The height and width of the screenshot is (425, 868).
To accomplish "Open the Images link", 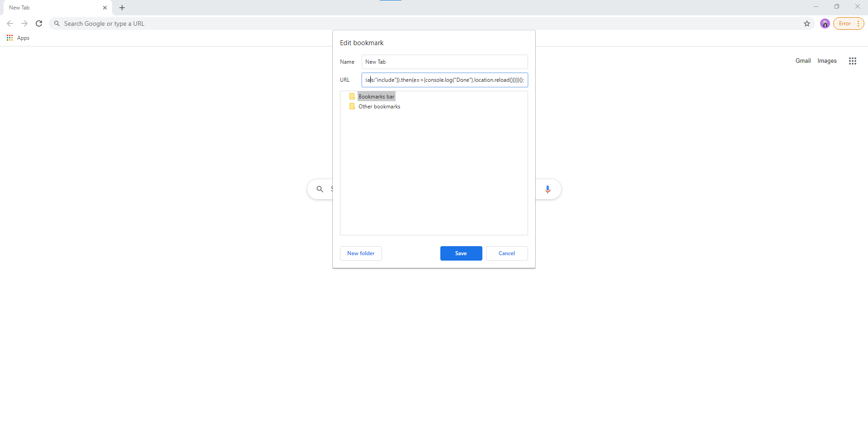I will pyautogui.click(x=827, y=61).
